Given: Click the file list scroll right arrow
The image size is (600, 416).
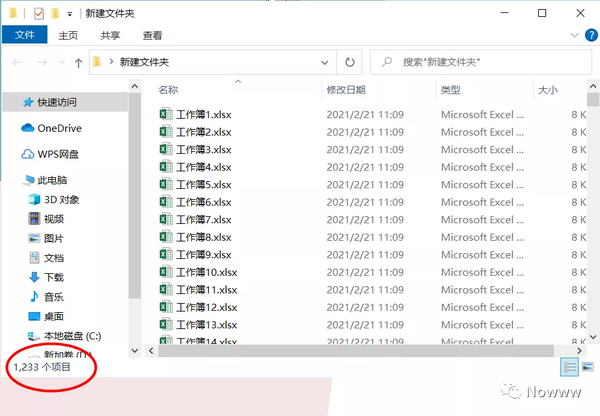Looking at the screenshot, I should [x=579, y=351].
